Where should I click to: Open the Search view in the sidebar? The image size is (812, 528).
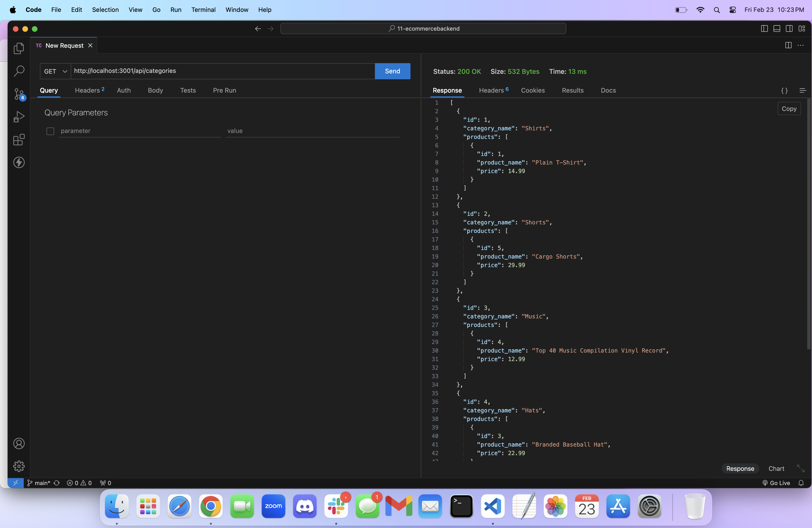19,71
